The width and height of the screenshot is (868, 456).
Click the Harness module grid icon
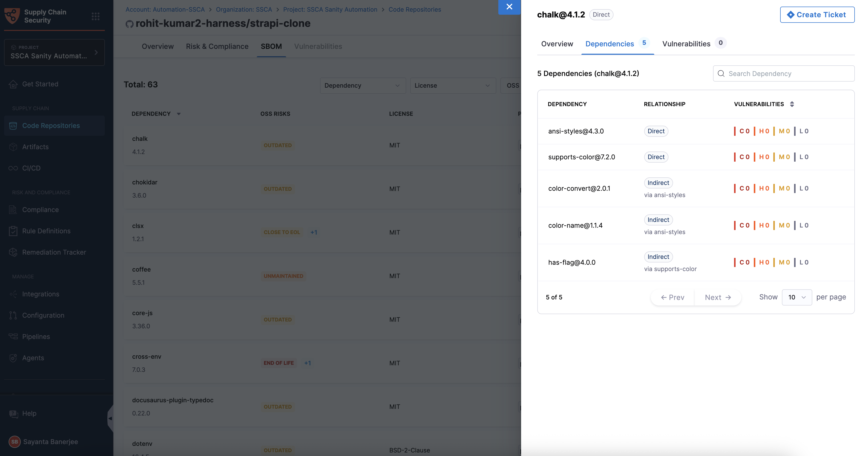(95, 16)
